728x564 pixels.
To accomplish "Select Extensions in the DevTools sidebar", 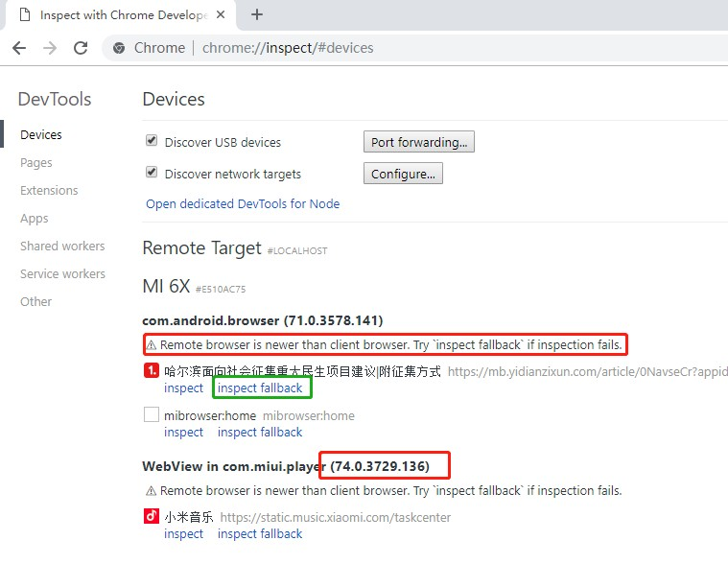I will [49, 191].
